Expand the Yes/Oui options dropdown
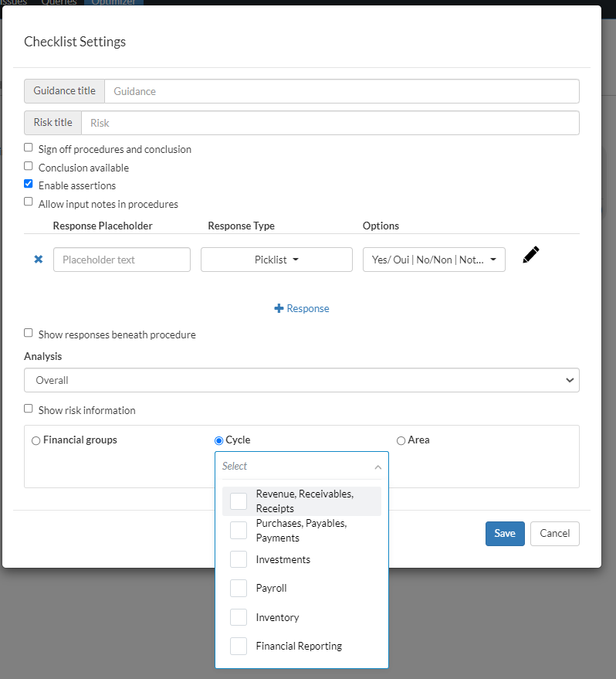 click(434, 260)
